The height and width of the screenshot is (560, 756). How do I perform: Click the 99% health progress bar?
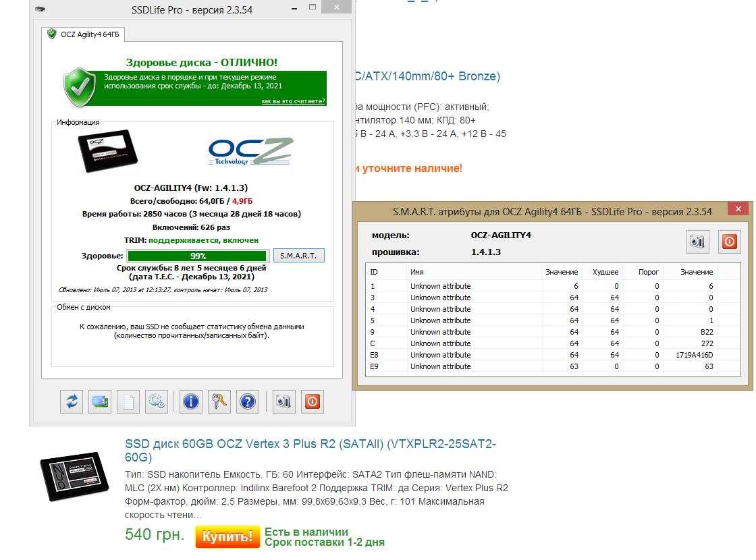pyautogui.click(x=197, y=256)
